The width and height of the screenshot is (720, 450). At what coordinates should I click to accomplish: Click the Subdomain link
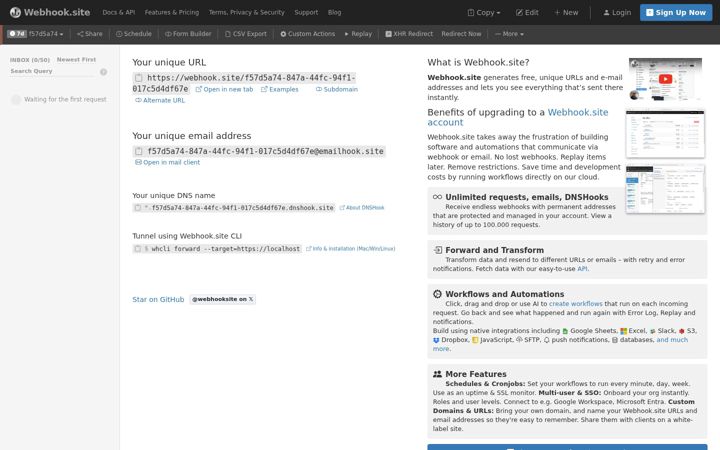[337, 90]
